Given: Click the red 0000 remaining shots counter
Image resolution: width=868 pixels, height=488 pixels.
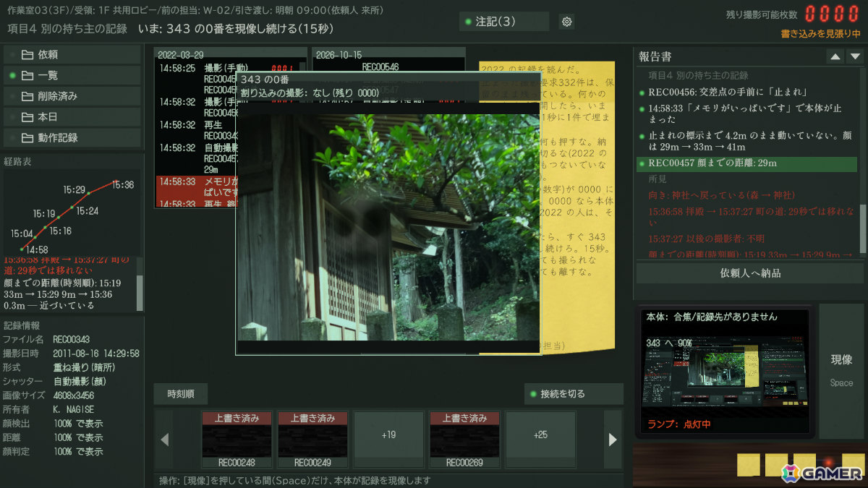Looking at the screenshot, I should pos(832,14).
